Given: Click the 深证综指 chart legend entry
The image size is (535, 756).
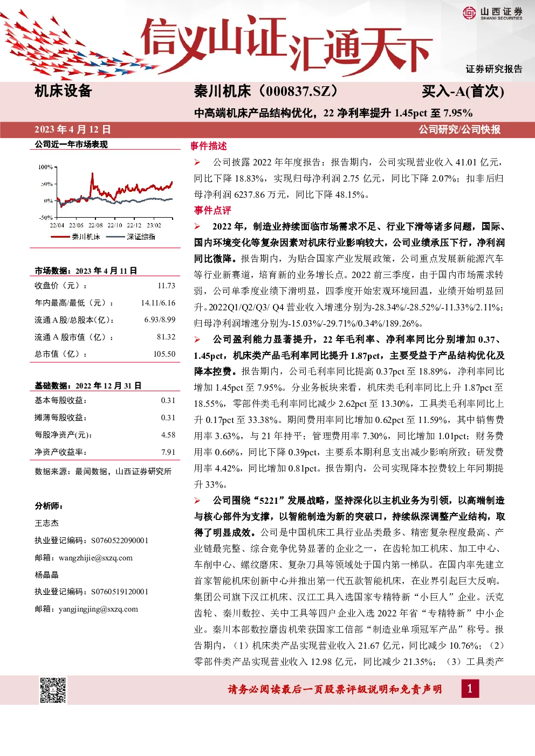Looking at the screenshot, I should tap(131, 237).
